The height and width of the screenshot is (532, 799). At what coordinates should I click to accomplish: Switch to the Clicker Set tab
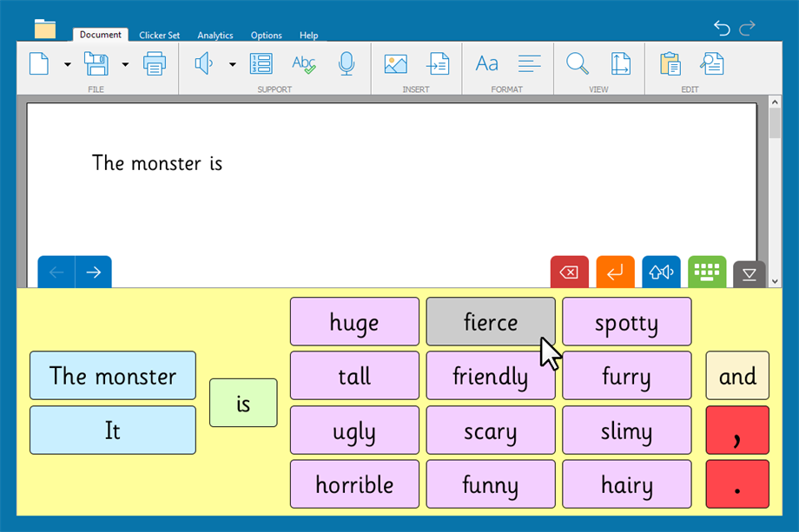pyautogui.click(x=159, y=36)
